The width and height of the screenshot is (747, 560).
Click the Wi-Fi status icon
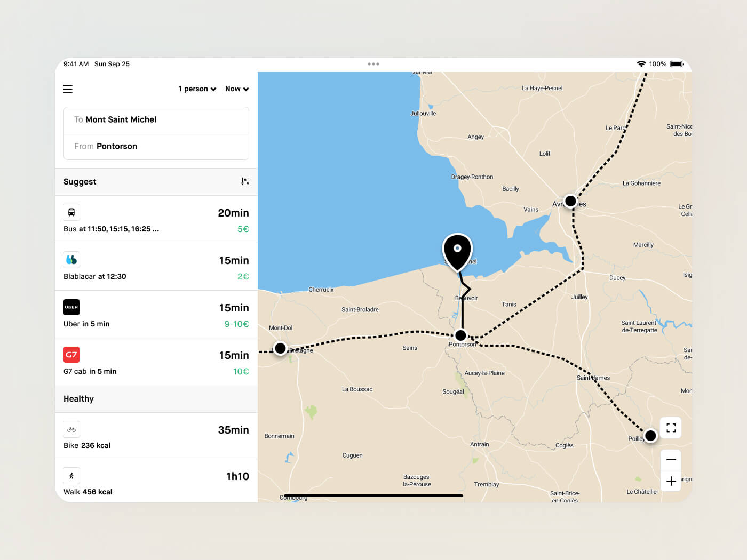(641, 64)
